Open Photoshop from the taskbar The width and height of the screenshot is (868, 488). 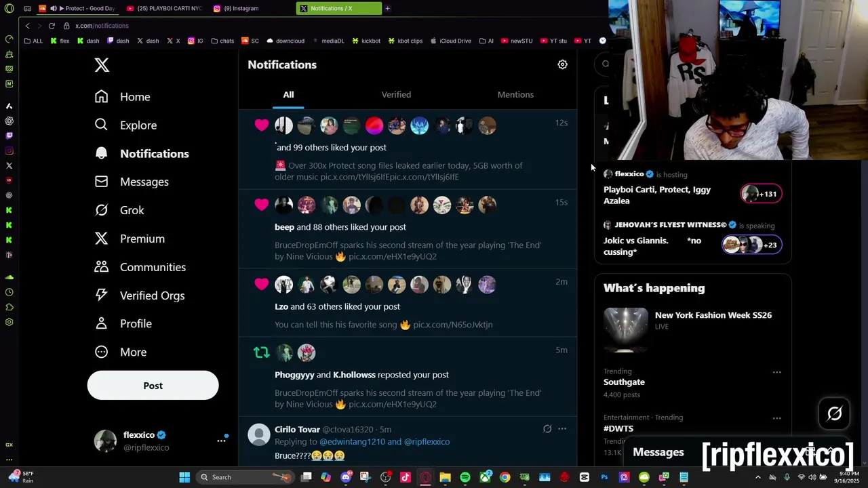tap(604, 477)
